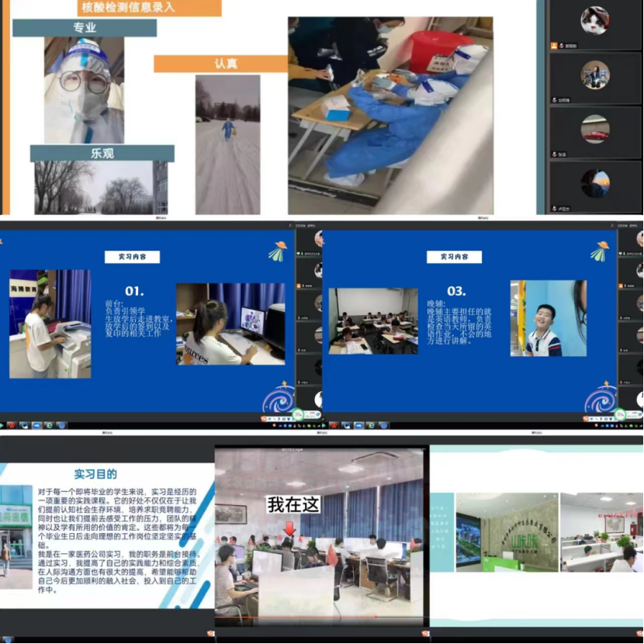Image resolution: width=644 pixels, height=644 pixels.
Task: Click the smiling boy photo on slide 03
Action: tap(548, 318)
